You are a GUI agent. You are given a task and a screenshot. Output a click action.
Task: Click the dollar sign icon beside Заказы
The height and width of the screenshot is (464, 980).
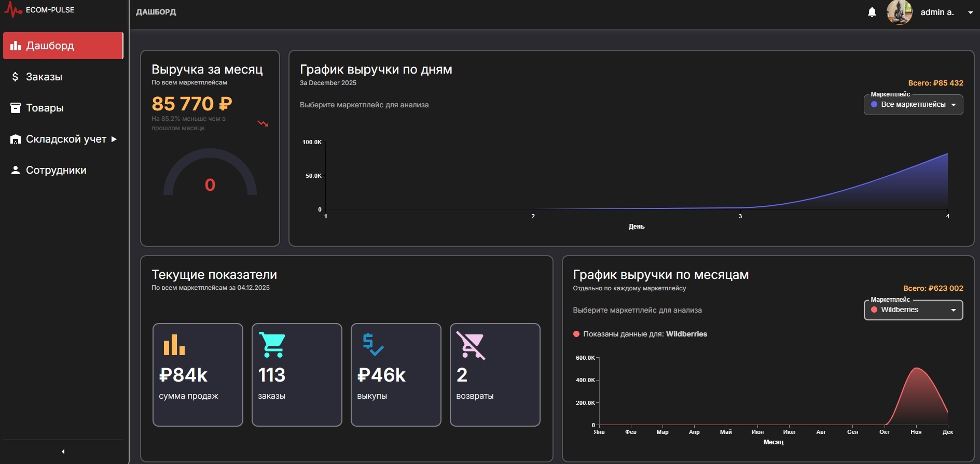(16, 77)
